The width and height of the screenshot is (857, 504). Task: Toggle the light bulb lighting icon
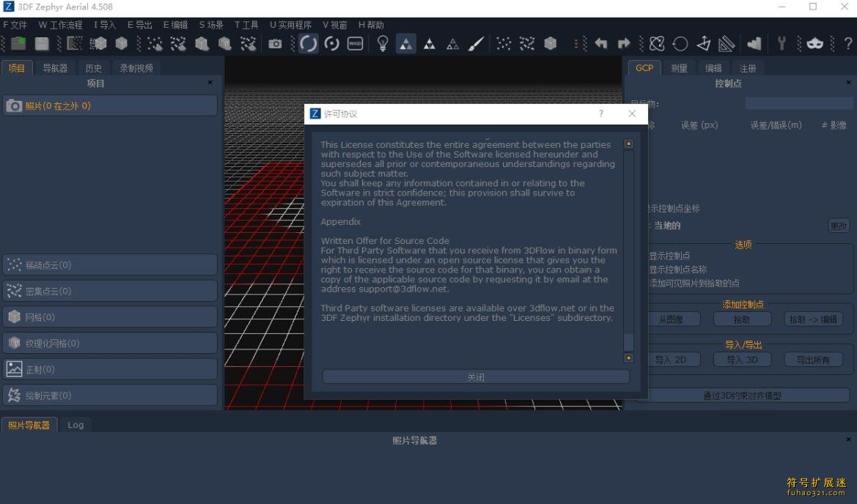(382, 44)
